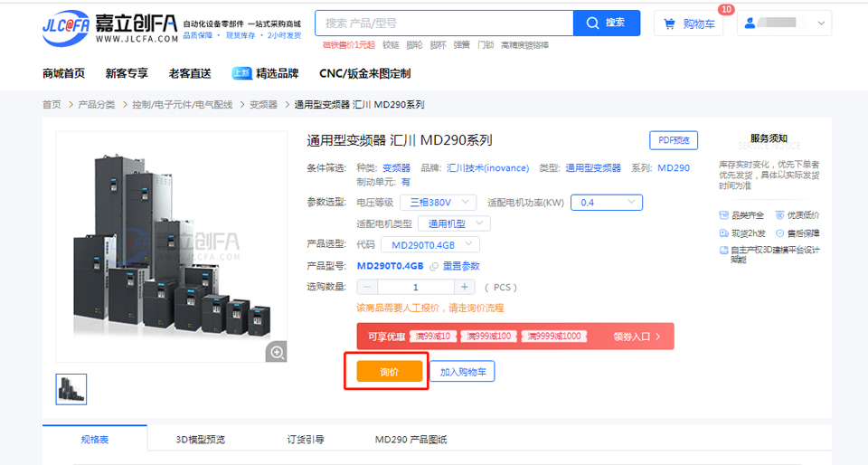Click the 现货2h发 service icon
Screen dimensions: 868x465
[x=723, y=233]
